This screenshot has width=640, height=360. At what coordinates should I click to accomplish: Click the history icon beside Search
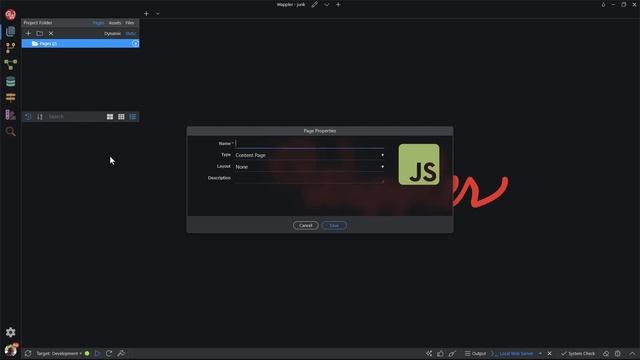(28, 117)
